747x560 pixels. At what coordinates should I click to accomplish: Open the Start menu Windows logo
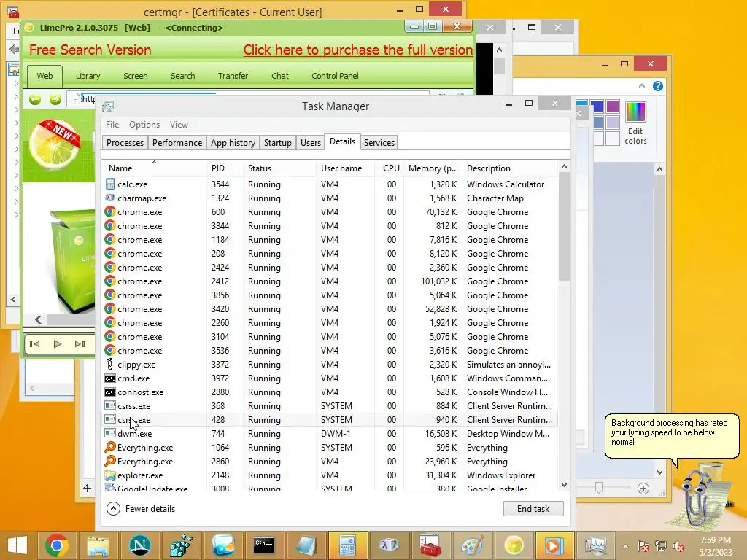(18, 545)
